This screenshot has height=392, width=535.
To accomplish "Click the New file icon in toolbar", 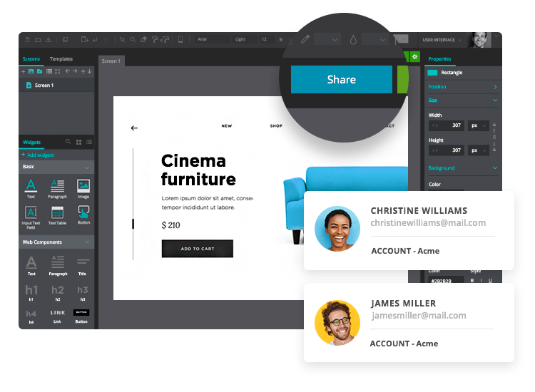I will click(x=27, y=39).
